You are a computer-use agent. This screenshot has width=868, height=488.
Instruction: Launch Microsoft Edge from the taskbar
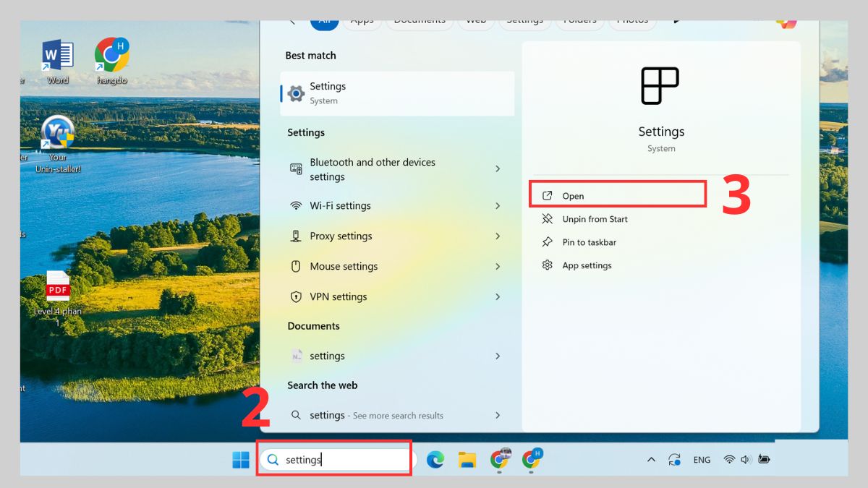pos(435,459)
